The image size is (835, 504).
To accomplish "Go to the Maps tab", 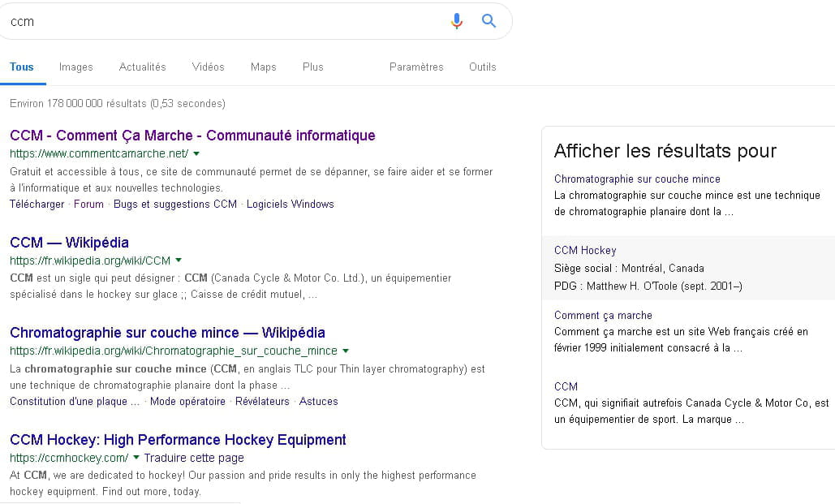I will [264, 67].
